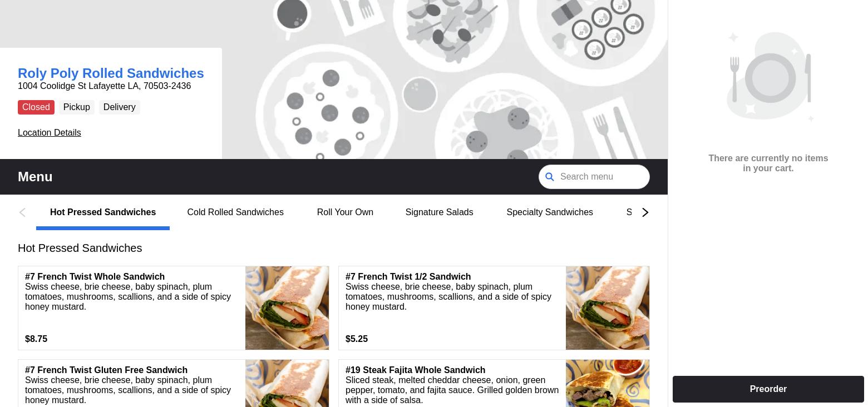The image size is (868, 407).
Task: Click the Preorder button
Action: click(768, 389)
